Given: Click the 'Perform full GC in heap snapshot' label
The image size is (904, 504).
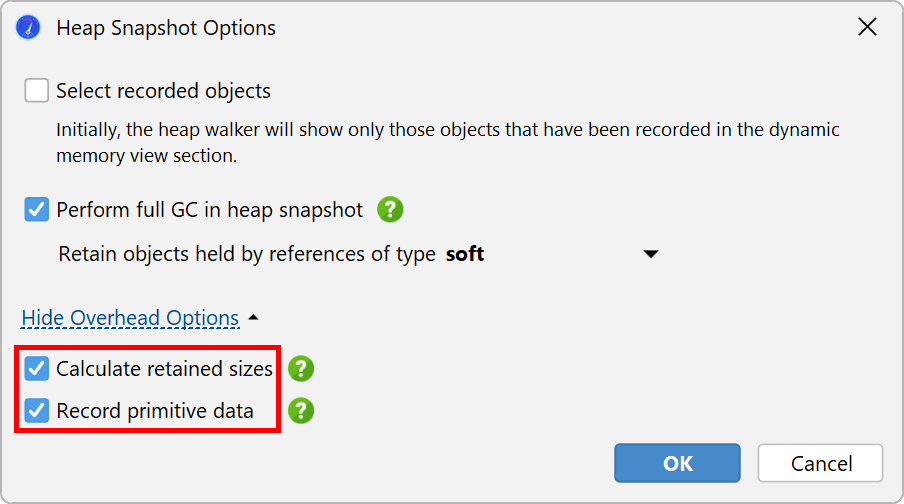Looking at the screenshot, I should [x=209, y=210].
